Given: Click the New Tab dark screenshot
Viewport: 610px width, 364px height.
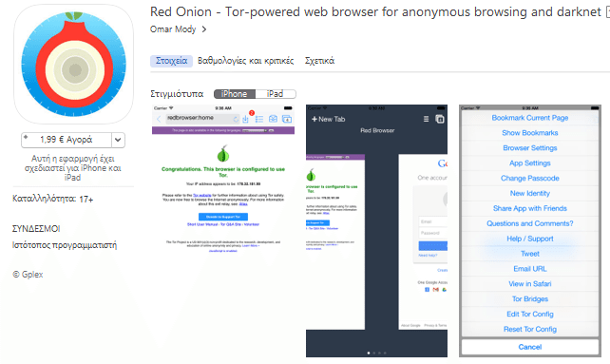Looking at the screenshot, I should (x=376, y=231).
